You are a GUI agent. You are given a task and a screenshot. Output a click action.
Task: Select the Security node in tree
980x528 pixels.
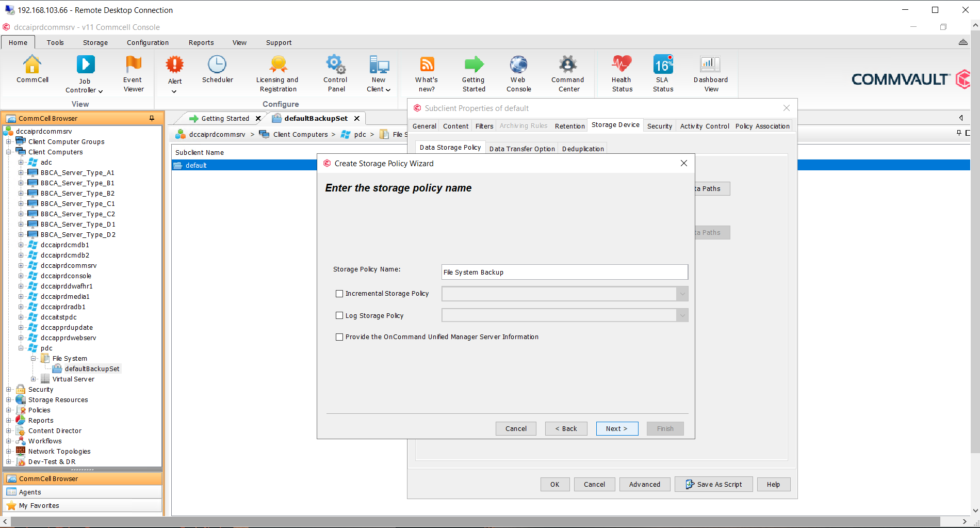click(41, 389)
